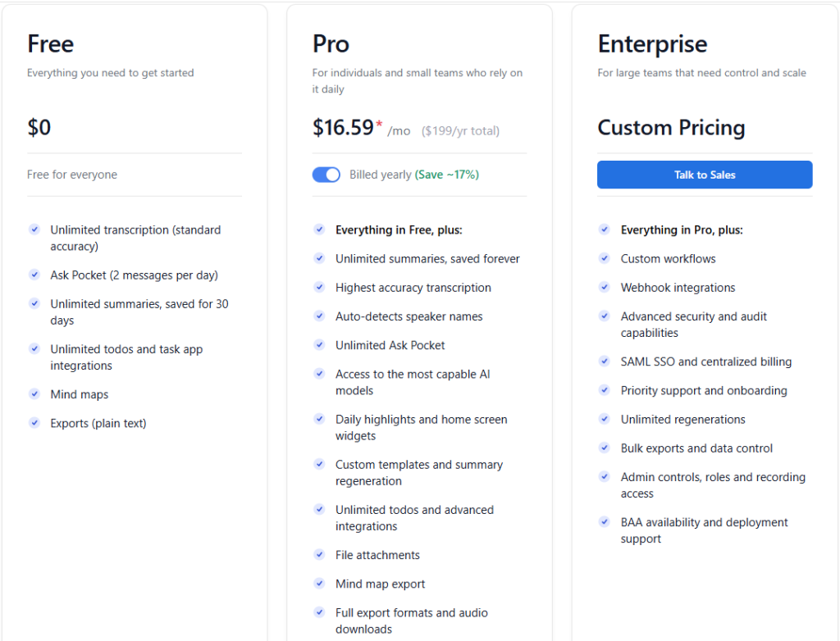Click checkmark beside File attachments
The width and height of the screenshot is (840, 641).
[319, 555]
